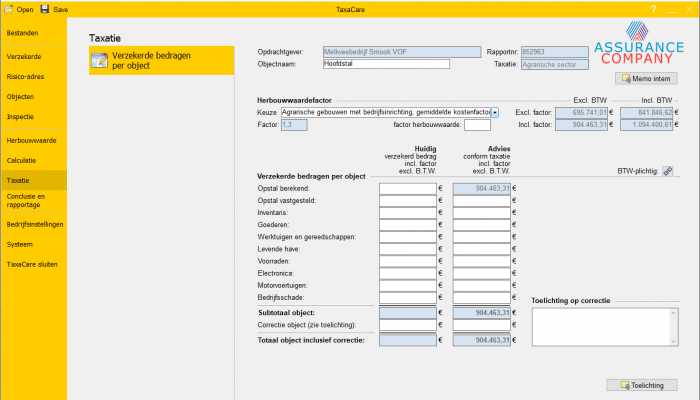The height and width of the screenshot is (400, 700).
Task: Click the Factor 1,3 field
Action: [294, 125]
